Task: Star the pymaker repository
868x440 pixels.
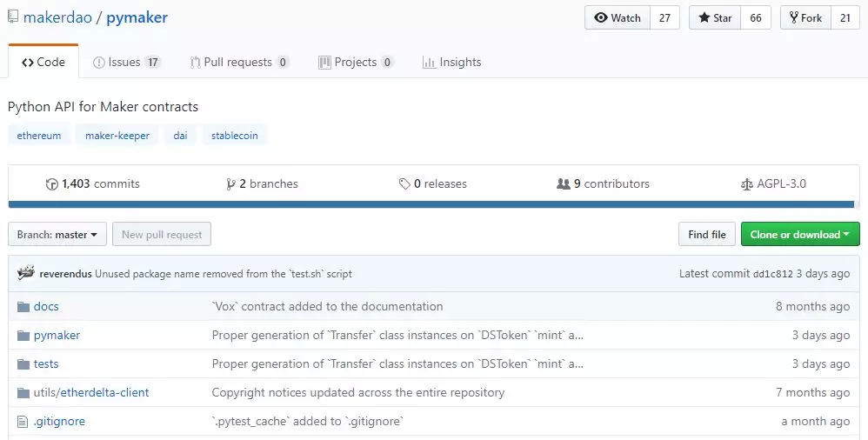Action: coord(715,17)
